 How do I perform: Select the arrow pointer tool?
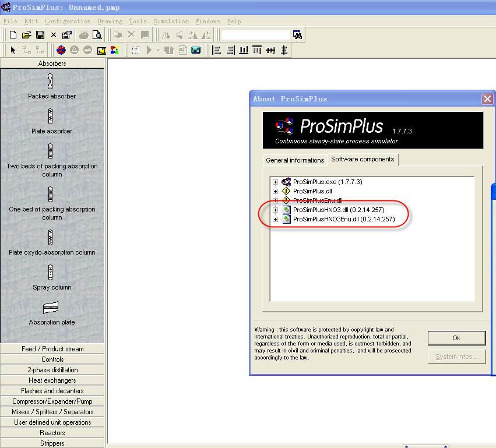coord(13,50)
